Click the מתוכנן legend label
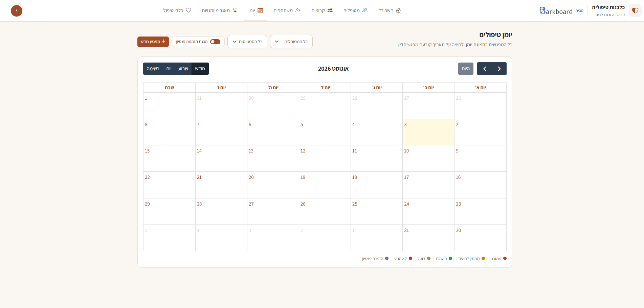644x308 pixels. (496, 259)
